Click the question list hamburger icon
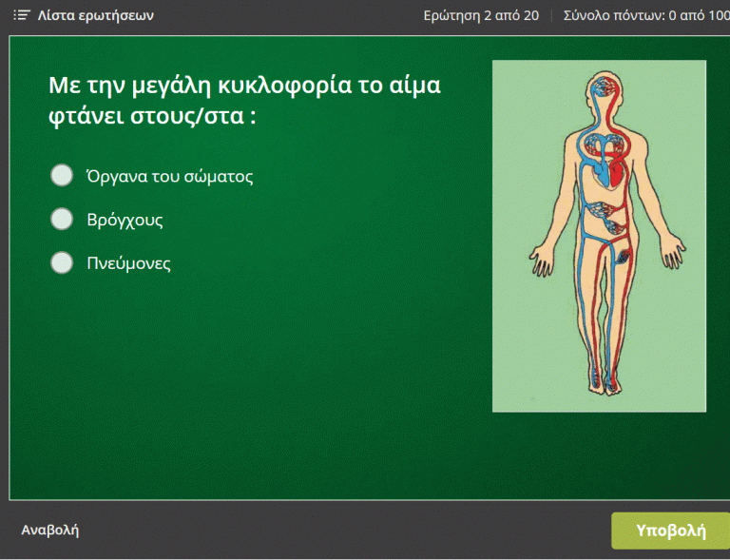This screenshot has width=730, height=560. click(x=22, y=15)
